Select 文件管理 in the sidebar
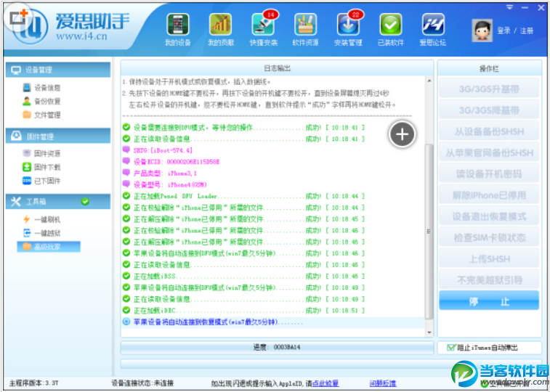 pos(41,115)
